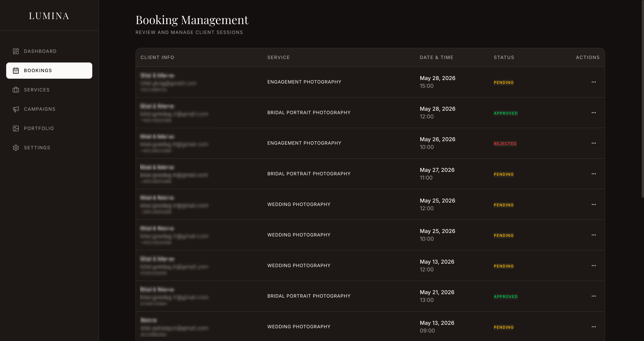Open actions menu for May 27 11:00 booking
644x341 pixels.
594,174
